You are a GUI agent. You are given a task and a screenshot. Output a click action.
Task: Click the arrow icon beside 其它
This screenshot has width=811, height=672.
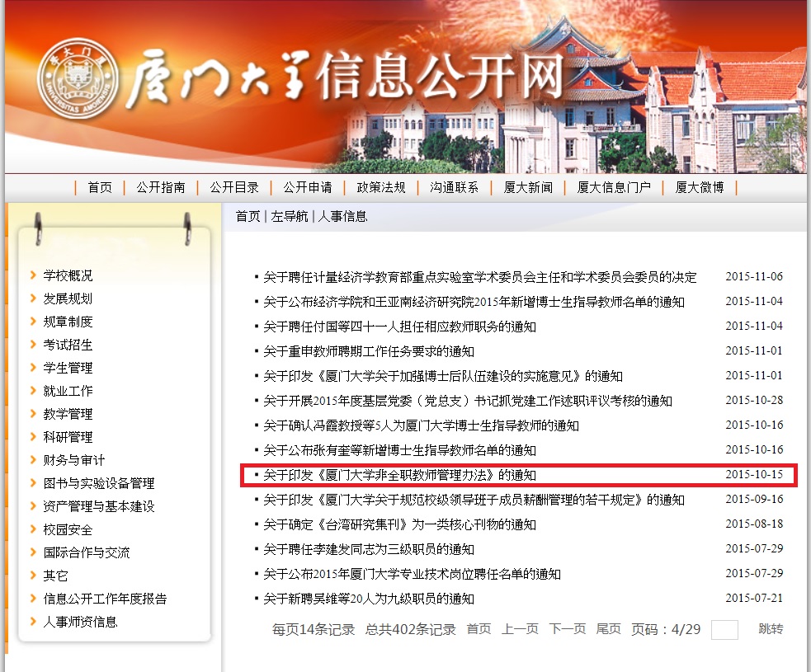click(x=33, y=575)
